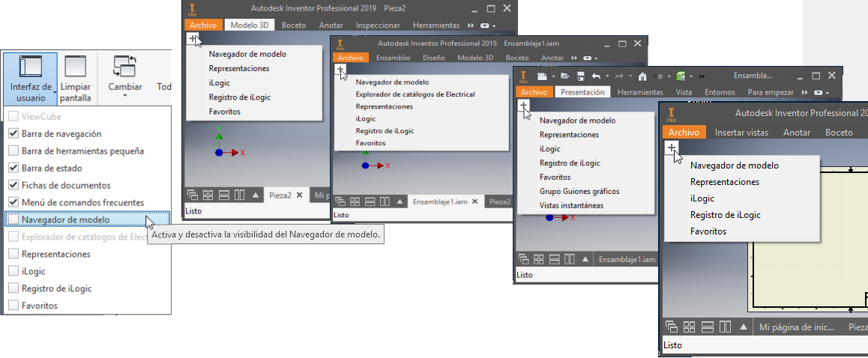Switch to Mi página de inic... document tab
The image size is (868, 358).
tap(797, 327)
